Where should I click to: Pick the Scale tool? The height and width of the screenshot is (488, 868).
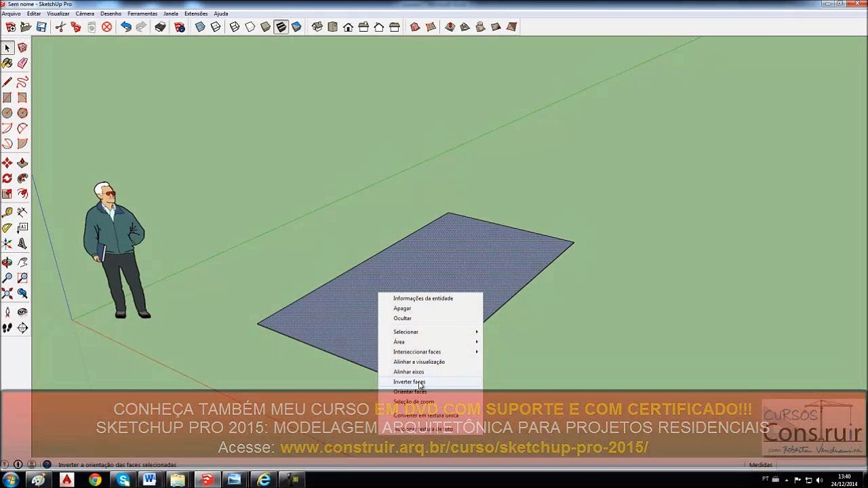pyautogui.click(x=7, y=194)
